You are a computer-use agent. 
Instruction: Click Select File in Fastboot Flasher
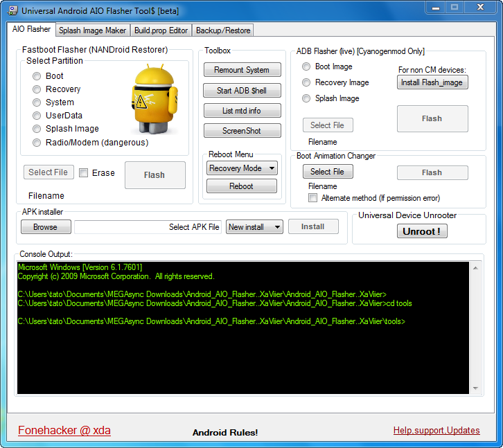48,172
